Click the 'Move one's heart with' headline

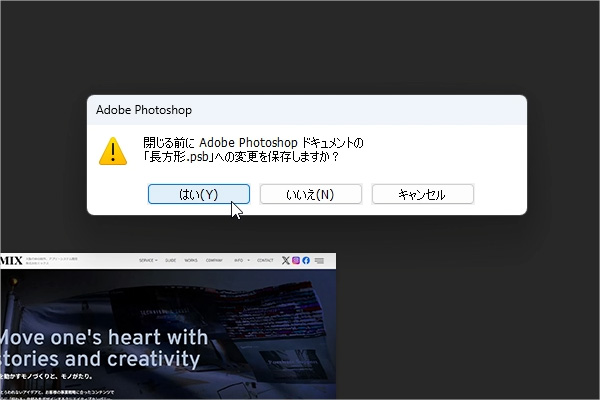coord(104,338)
